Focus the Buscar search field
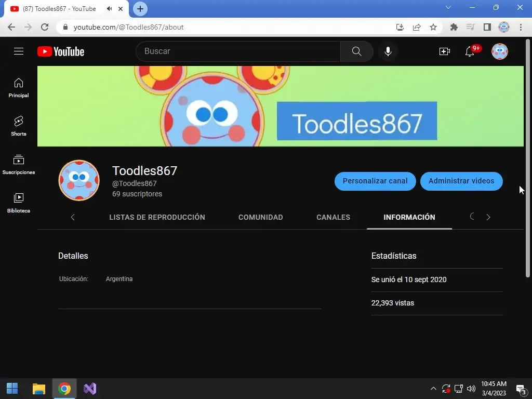Viewport: 532px width, 399px height. (238, 51)
